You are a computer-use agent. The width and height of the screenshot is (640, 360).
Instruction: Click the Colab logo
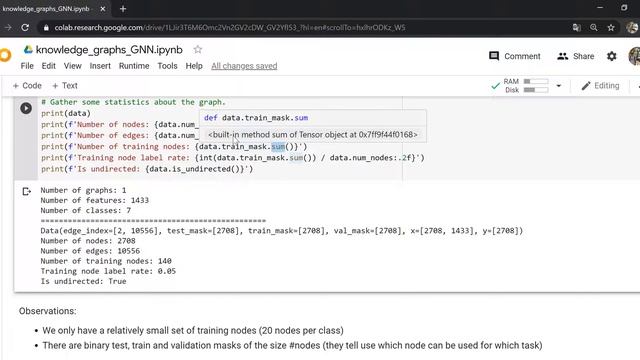5,55
